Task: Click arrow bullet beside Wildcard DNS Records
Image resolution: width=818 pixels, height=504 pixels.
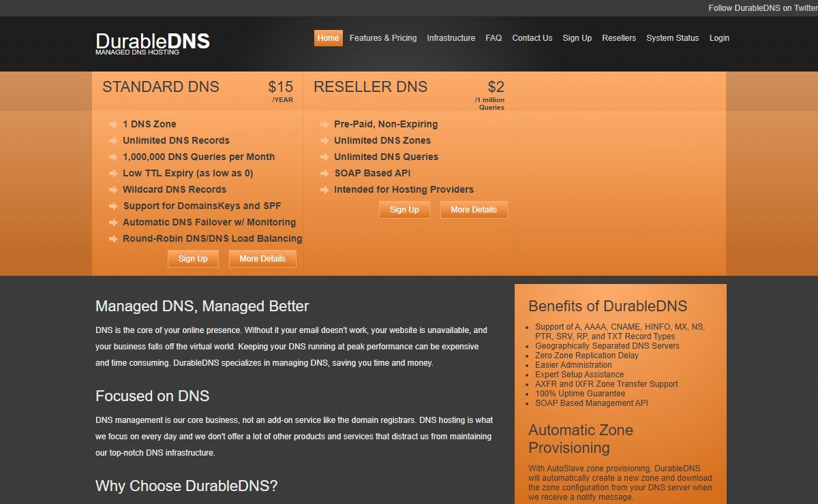Action: tap(113, 190)
